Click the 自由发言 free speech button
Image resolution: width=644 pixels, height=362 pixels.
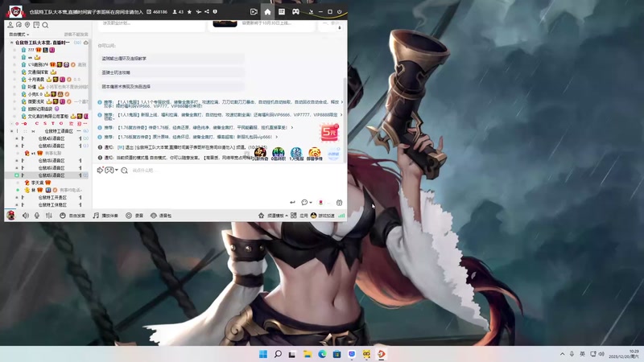pyautogui.click(x=72, y=216)
